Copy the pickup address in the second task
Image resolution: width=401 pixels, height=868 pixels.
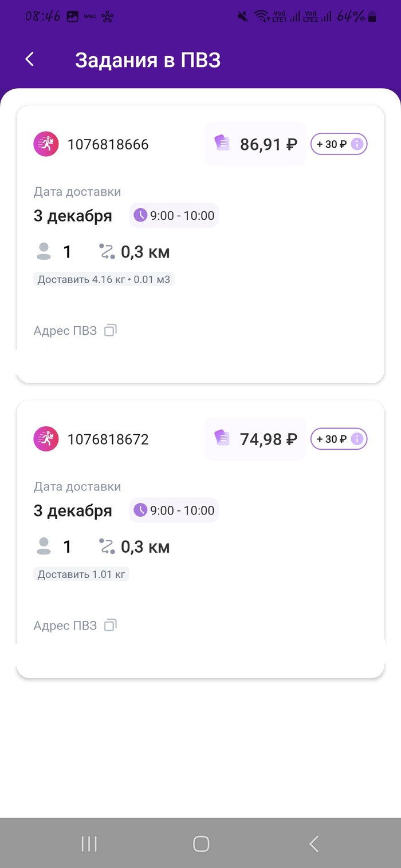coord(111,625)
